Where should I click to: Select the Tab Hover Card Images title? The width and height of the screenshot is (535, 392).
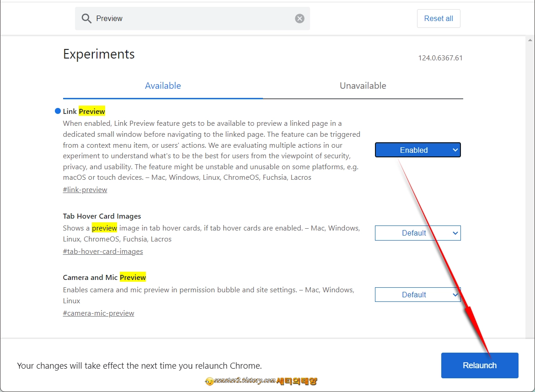(x=102, y=216)
